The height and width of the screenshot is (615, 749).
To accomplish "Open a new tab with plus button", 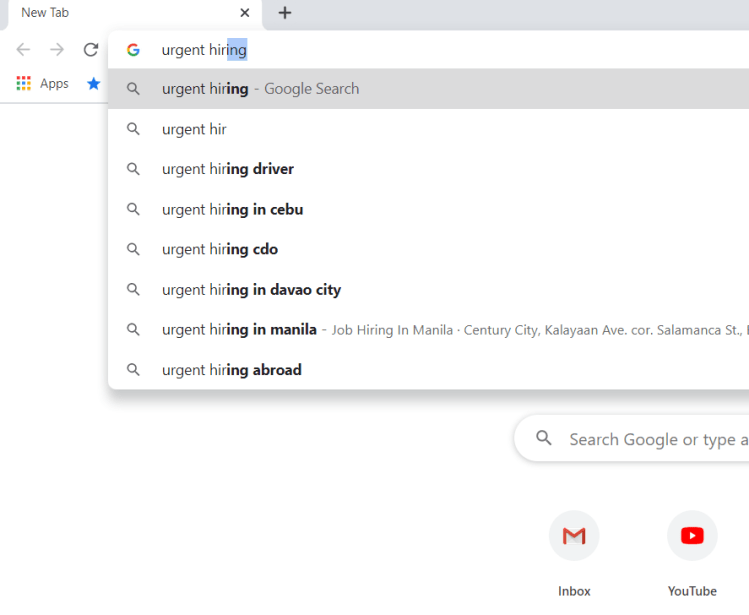I will pyautogui.click(x=285, y=13).
